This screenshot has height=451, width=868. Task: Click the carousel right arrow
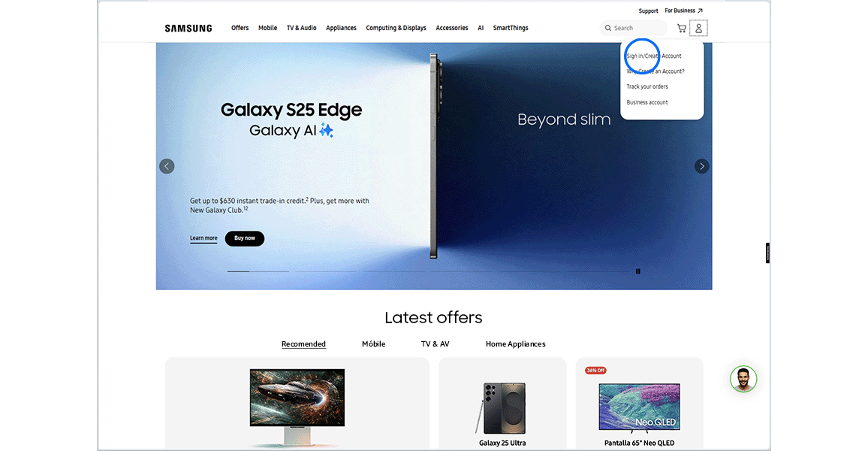click(701, 166)
